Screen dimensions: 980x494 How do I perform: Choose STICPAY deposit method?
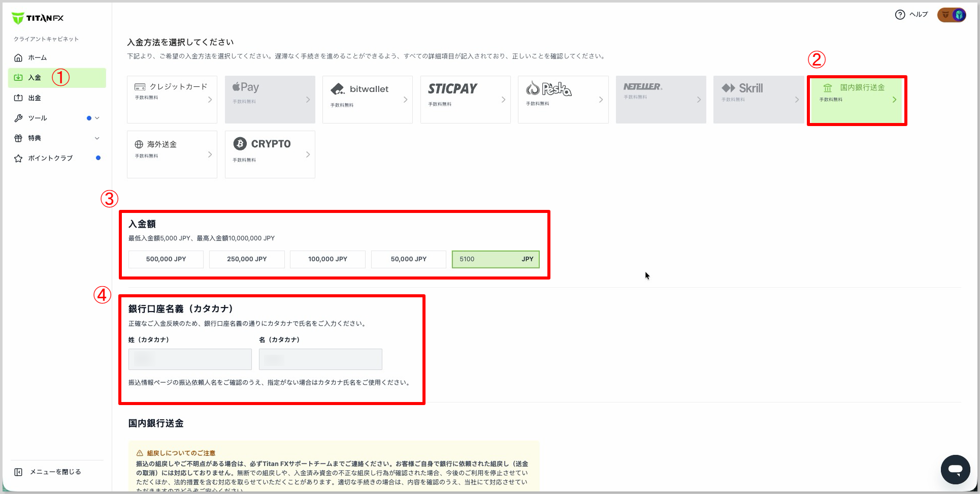pyautogui.click(x=466, y=100)
